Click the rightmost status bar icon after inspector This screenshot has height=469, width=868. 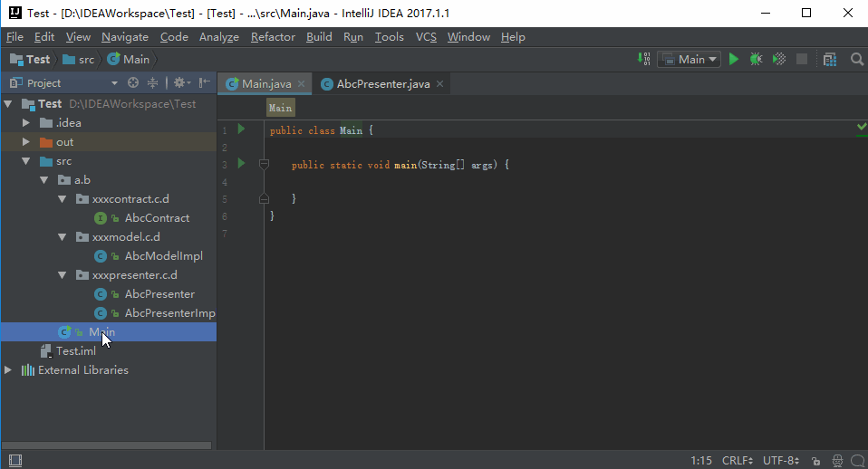tap(857, 461)
